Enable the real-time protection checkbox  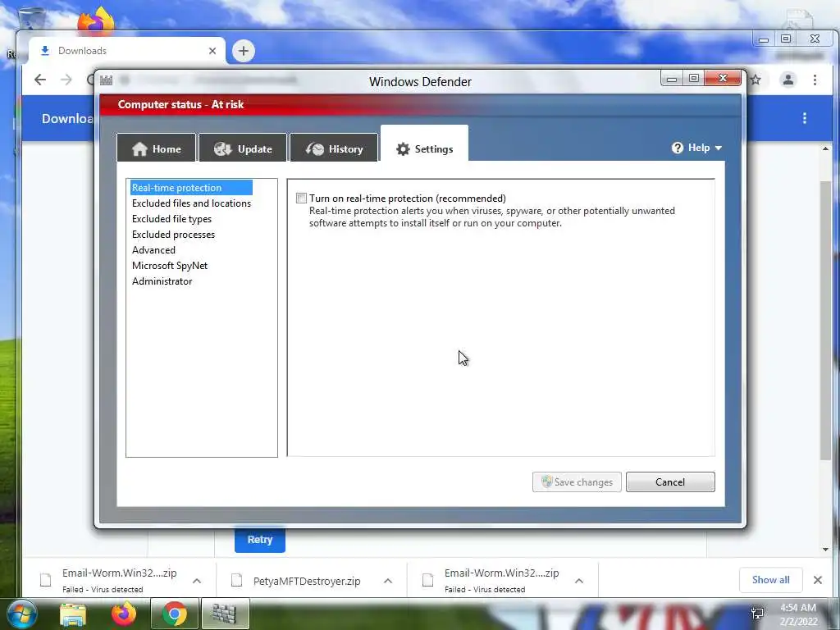click(x=302, y=199)
